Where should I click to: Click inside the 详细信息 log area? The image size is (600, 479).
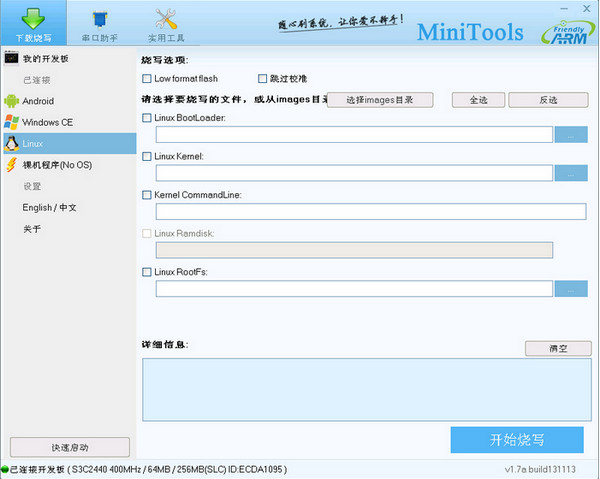(x=367, y=390)
